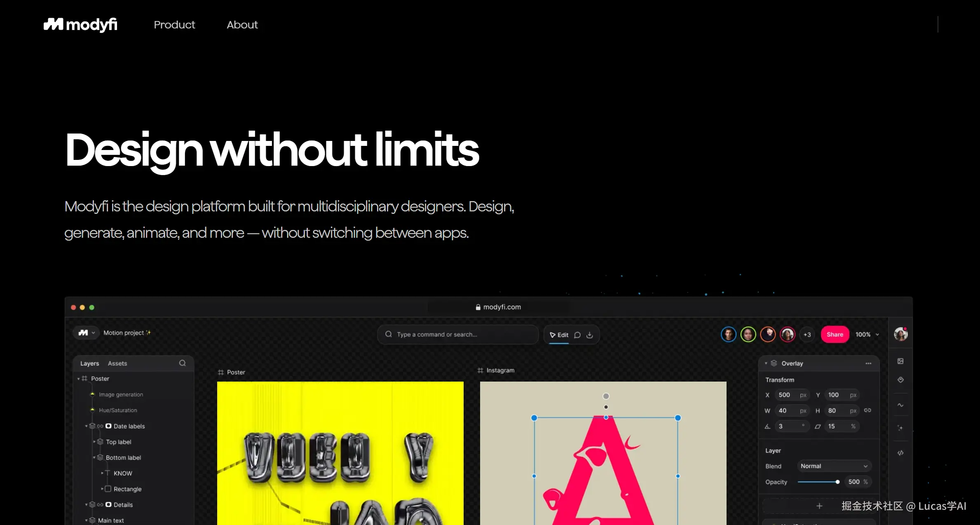Switch to the Assets tab
980x525 pixels.
point(117,363)
